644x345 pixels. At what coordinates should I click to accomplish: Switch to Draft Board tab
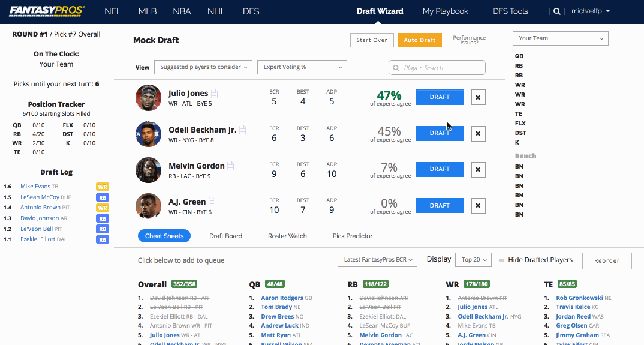coord(225,236)
